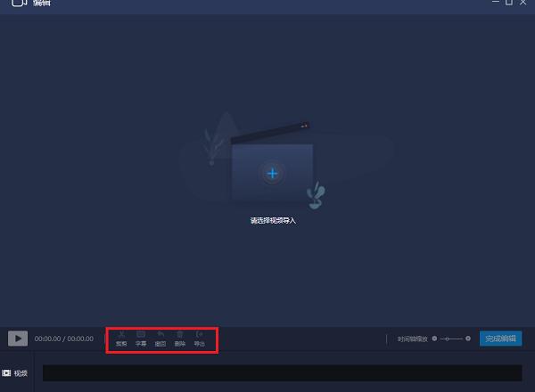
Task: Select the 剪切 (cut) scissors tool
Action: tap(121, 335)
